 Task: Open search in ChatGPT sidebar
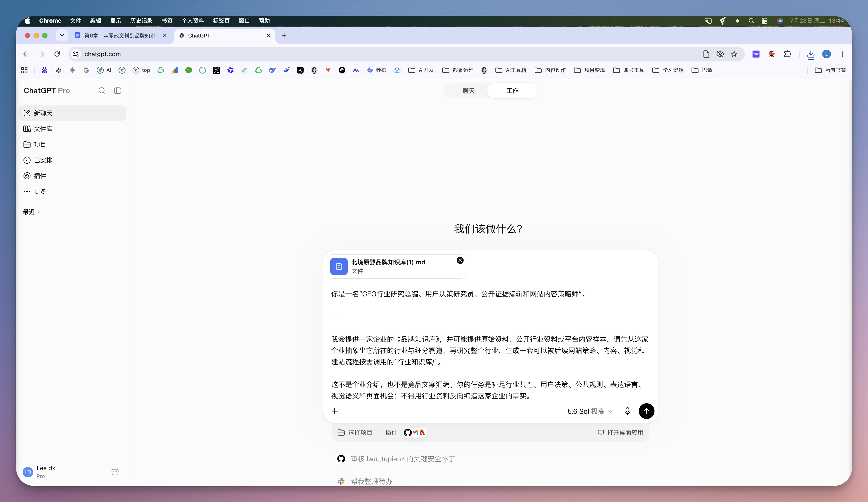pyautogui.click(x=102, y=91)
